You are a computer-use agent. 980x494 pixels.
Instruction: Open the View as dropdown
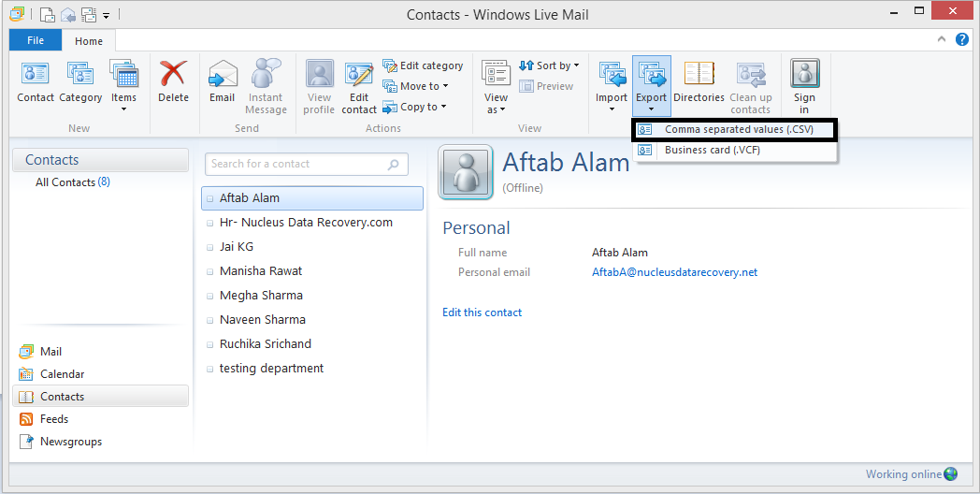496,88
